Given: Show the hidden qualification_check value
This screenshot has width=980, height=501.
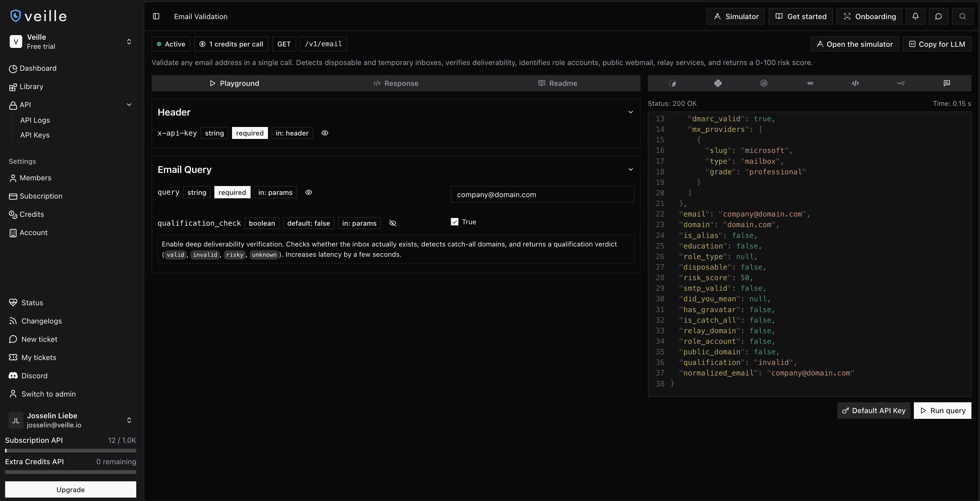Looking at the screenshot, I should tap(393, 223).
